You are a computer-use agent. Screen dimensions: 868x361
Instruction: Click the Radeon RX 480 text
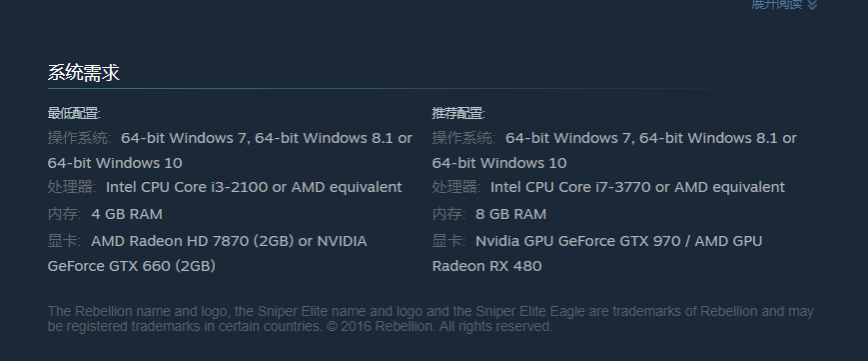(x=486, y=266)
